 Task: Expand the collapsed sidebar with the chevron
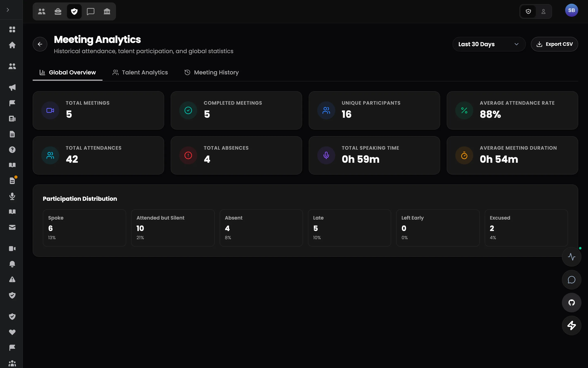tap(8, 10)
